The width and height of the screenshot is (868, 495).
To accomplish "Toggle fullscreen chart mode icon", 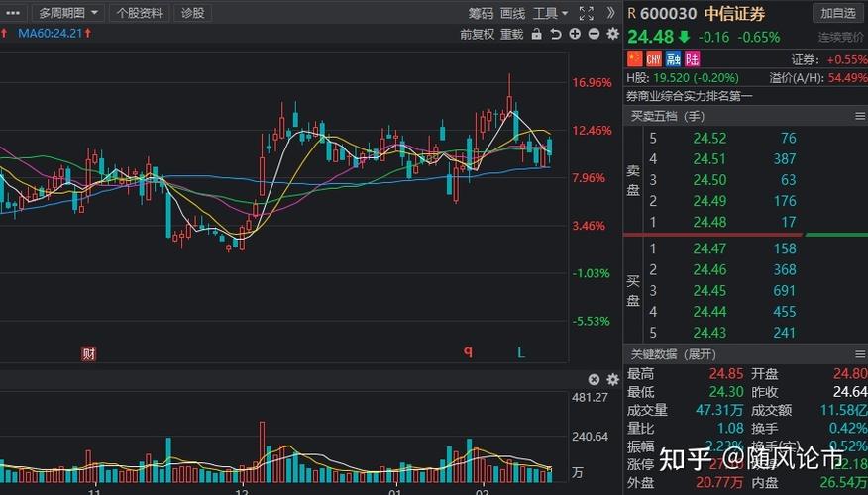I will [586, 13].
